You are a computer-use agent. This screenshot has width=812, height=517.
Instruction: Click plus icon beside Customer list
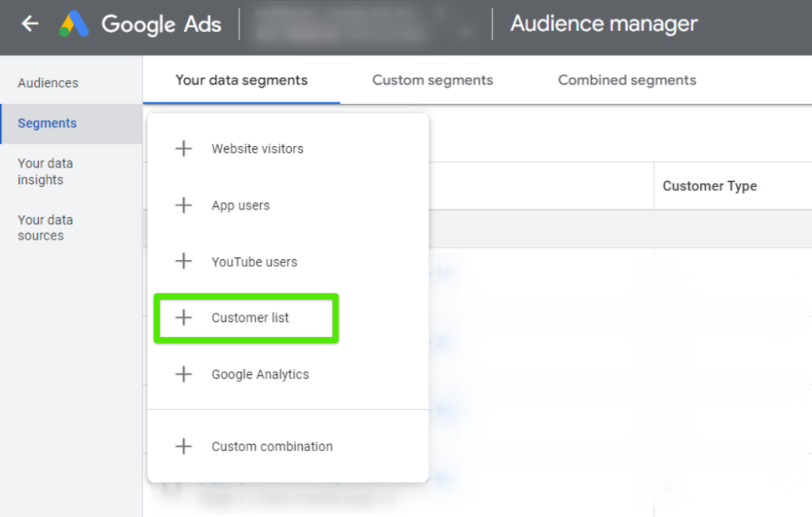183,317
